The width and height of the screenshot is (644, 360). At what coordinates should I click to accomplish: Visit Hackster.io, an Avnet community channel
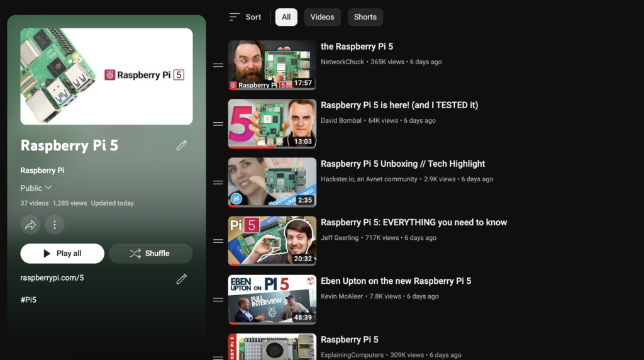coord(369,179)
